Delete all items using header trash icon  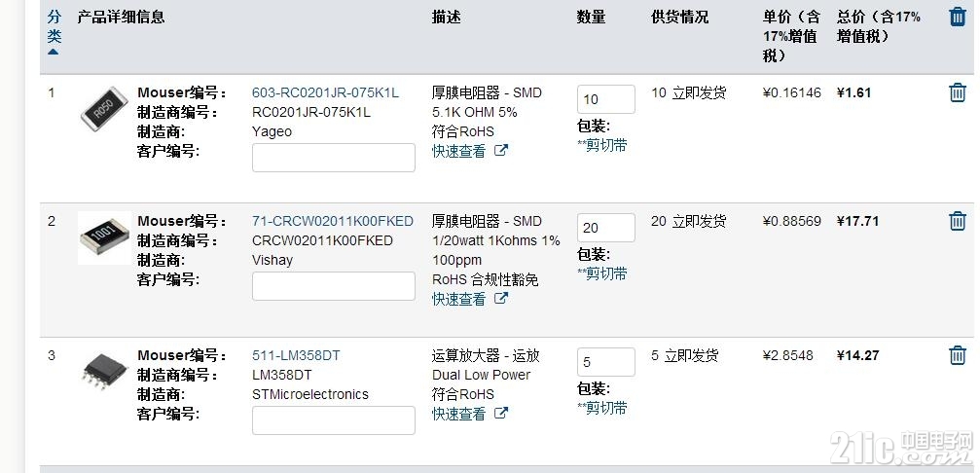(958, 17)
